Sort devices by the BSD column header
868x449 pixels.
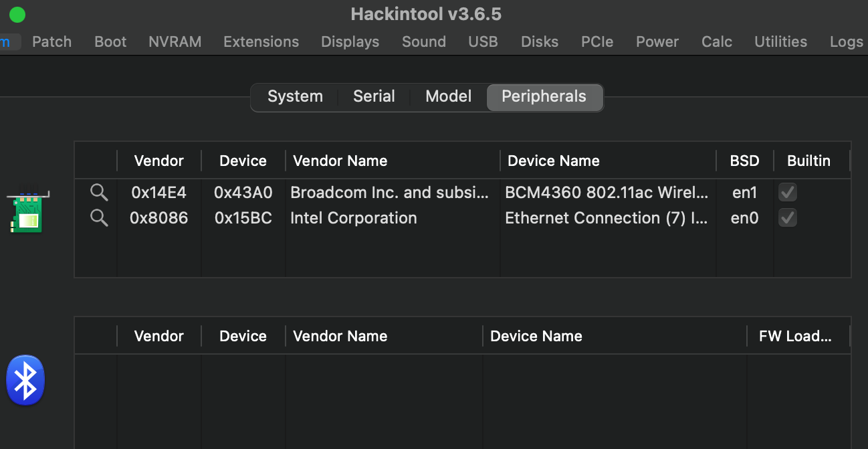pos(744,161)
